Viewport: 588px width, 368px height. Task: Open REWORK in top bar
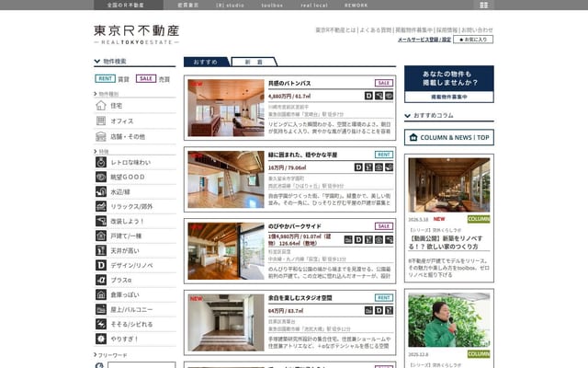pyautogui.click(x=356, y=6)
